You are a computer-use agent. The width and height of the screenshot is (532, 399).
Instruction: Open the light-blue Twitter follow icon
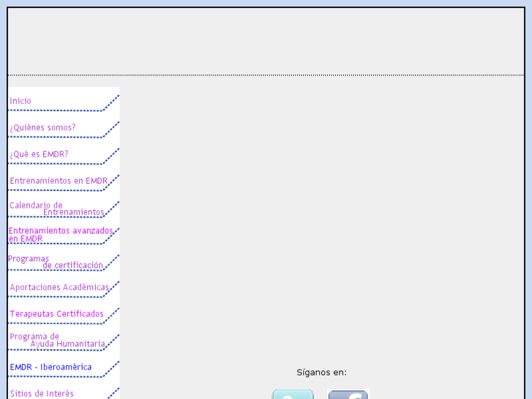click(x=293, y=395)
